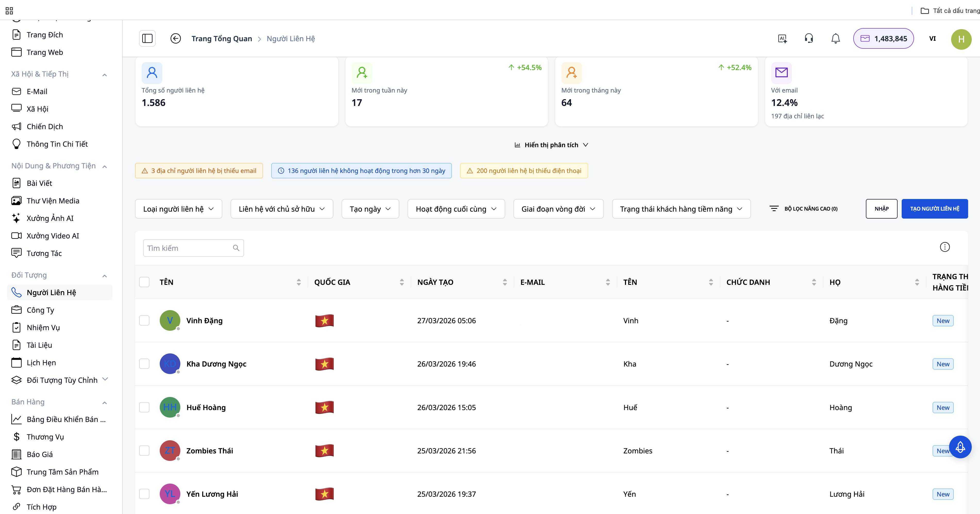Click the green H user avatar
Image resolution: width=980 pixels, height=514 pixels.
coord(961,39)
